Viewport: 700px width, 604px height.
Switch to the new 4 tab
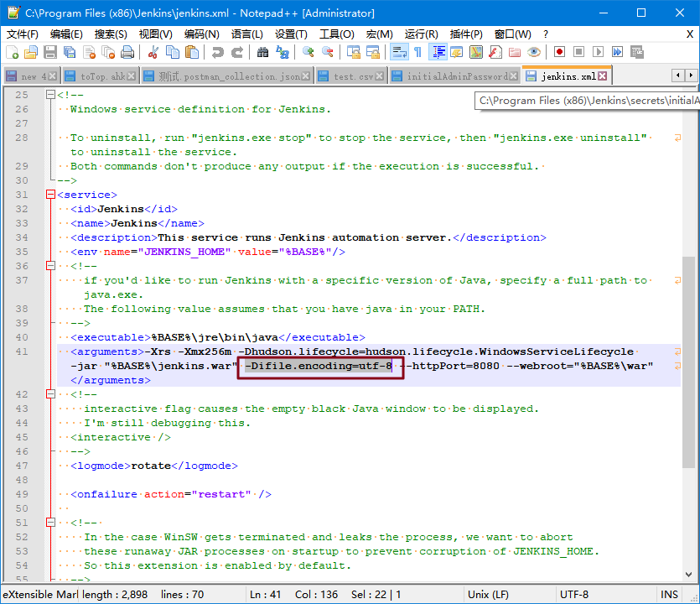coord(31,76)
